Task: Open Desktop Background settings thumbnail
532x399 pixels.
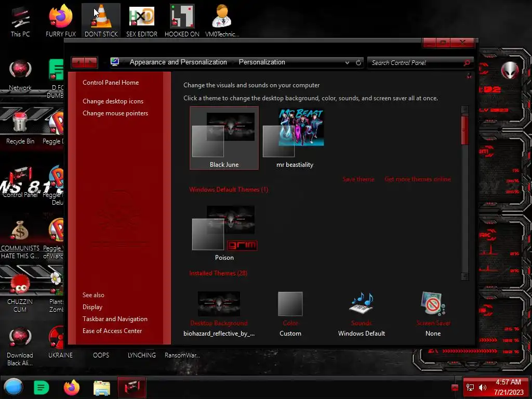Action: (219, 303)
